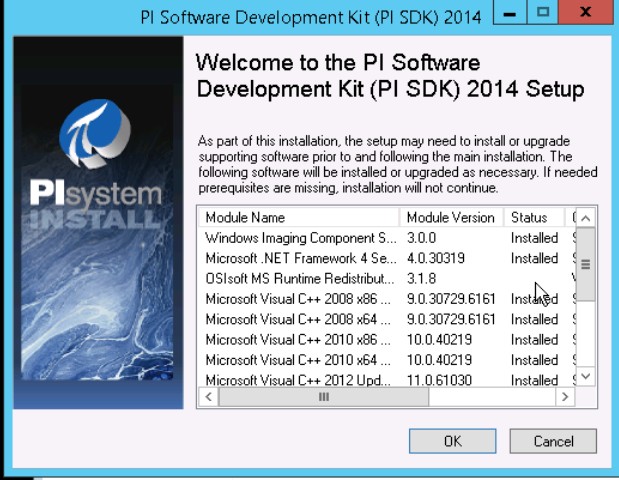Click version 11.0.61030 cell
The image size is (619, 480).
point(439,380)
